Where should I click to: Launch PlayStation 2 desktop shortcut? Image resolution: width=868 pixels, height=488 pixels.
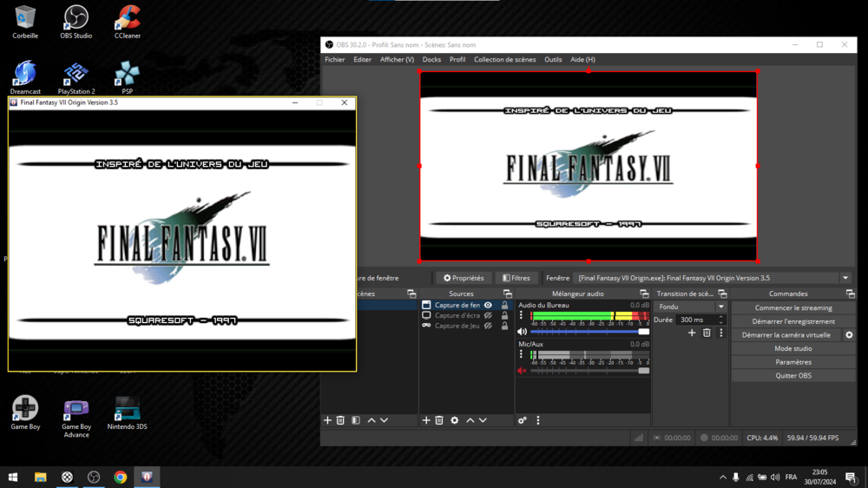(76, 76)
